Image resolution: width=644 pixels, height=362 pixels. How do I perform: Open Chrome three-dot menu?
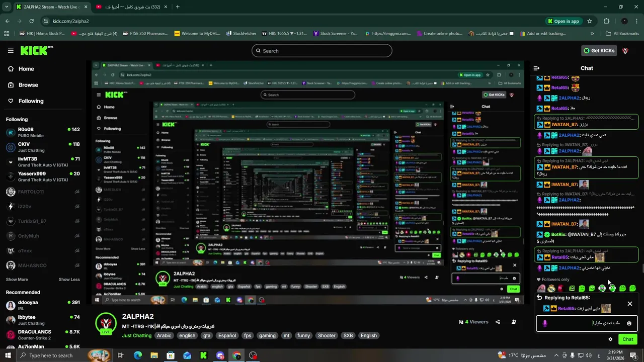(637, 21)
